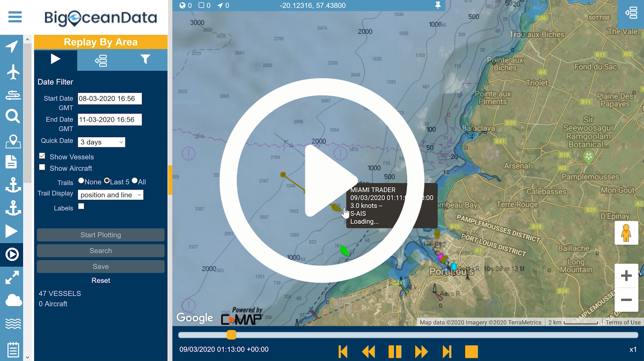Click the Replay By Area header
The height and width of the screenshot is (361, 644).
[101, 42]
